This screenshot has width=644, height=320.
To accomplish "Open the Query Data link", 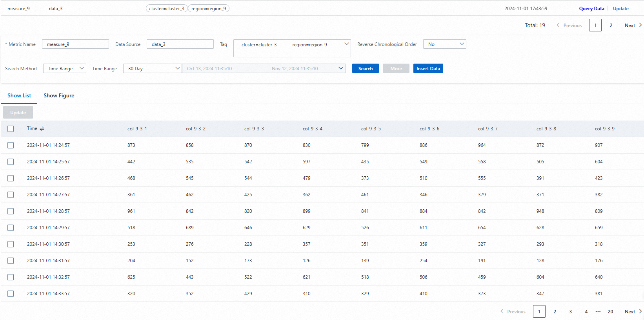I will coord(591,9).
